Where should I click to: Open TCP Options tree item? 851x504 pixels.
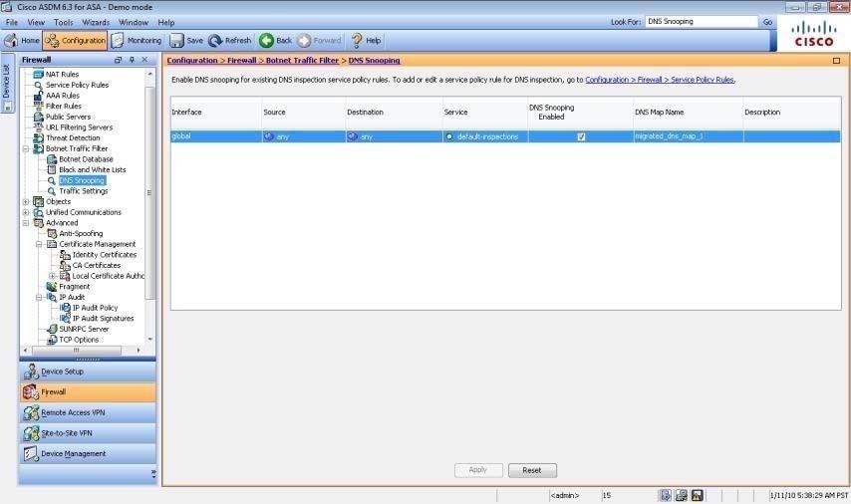coord(79,340)
